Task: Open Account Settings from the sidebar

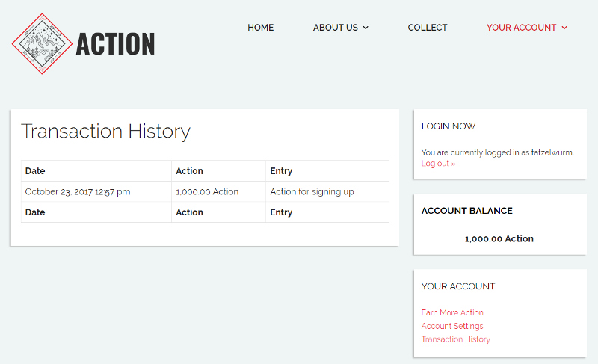Action: tap(452, 326)
